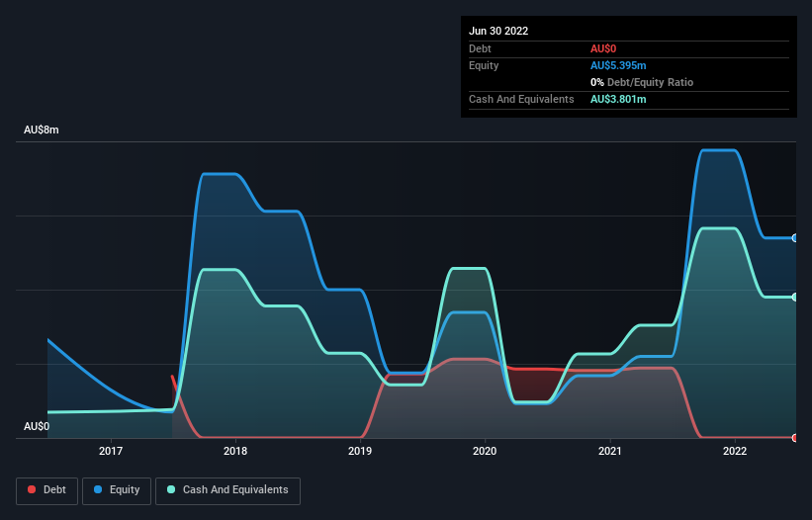Click the red Debt legend dot
This screenshot has width=812, height=520.
pos(32,489)
